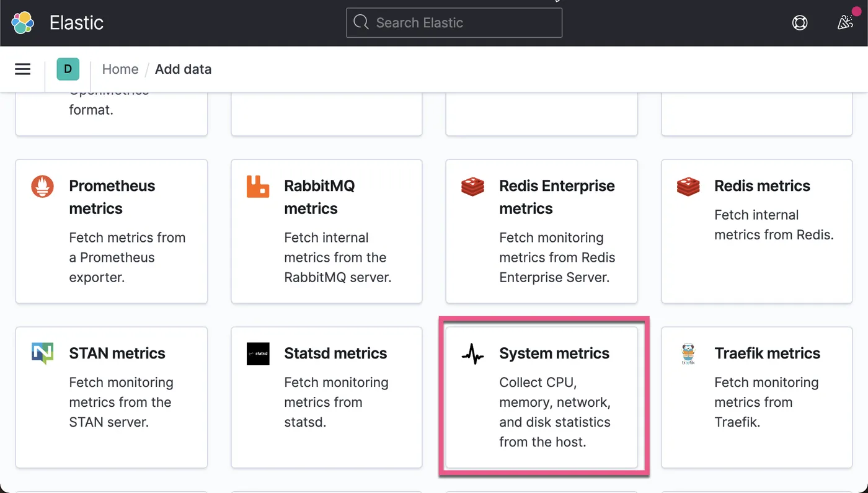Click the Traefik gopher icon

coord(688,353)
